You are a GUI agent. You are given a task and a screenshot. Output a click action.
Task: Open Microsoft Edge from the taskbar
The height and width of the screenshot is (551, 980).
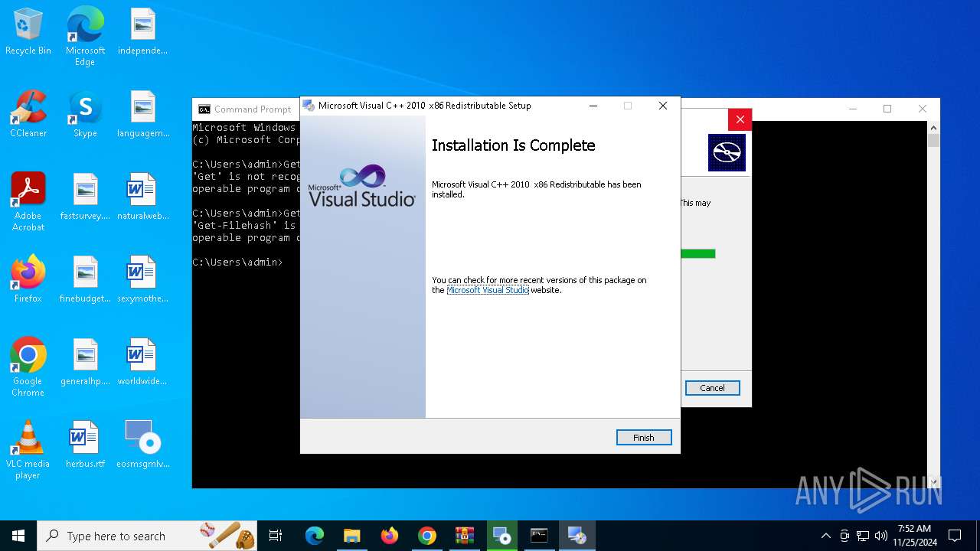(315, 536)
